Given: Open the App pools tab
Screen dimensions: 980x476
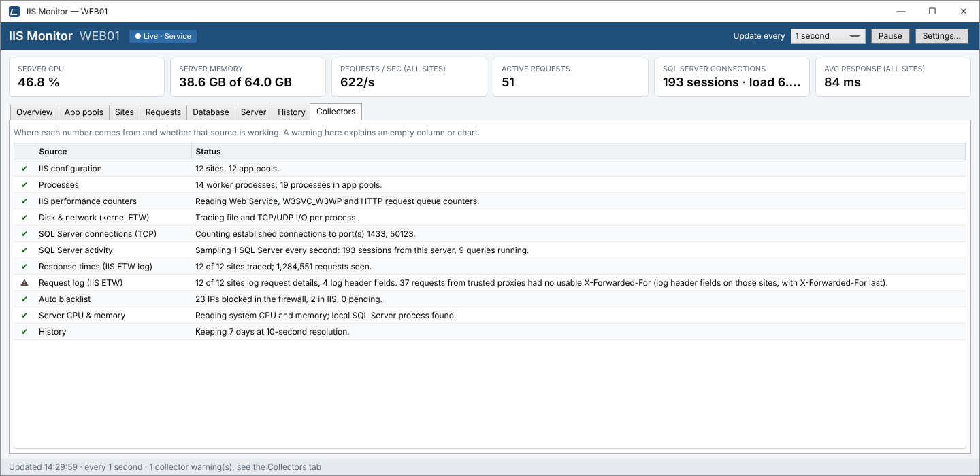Looking at the screenshot, I should pyautogui.click(x=84, y=112).
